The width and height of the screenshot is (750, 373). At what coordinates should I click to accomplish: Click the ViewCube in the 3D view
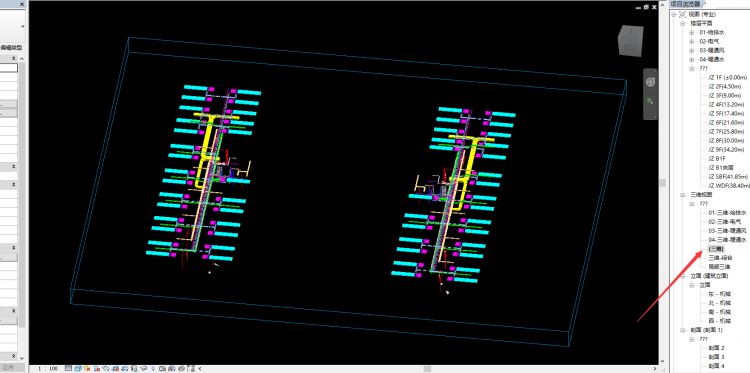[x=629, y=41]
